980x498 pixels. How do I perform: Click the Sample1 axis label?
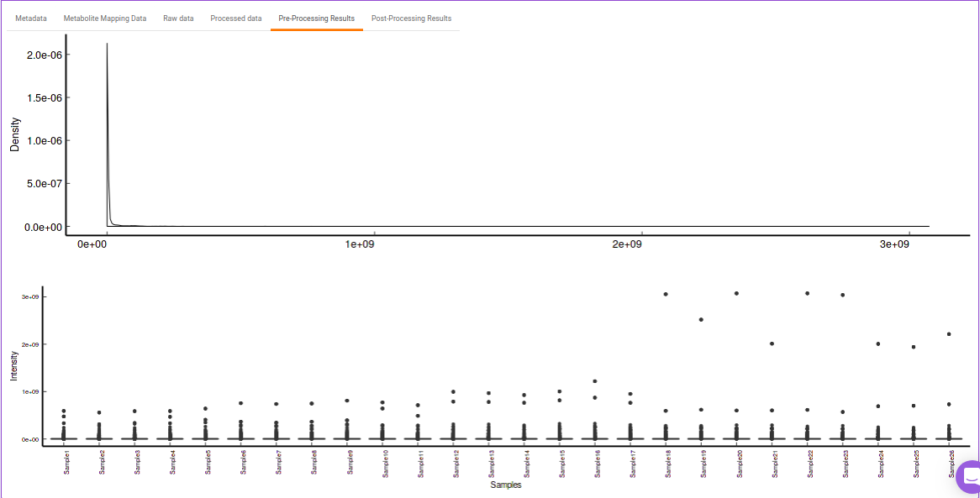pos(67,463)
